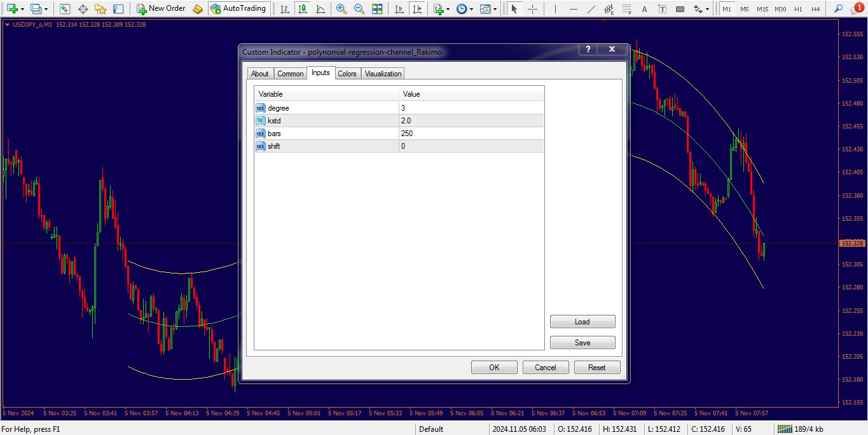
Task: Draw a rectangle shape tool
Action: coord(680,9)
